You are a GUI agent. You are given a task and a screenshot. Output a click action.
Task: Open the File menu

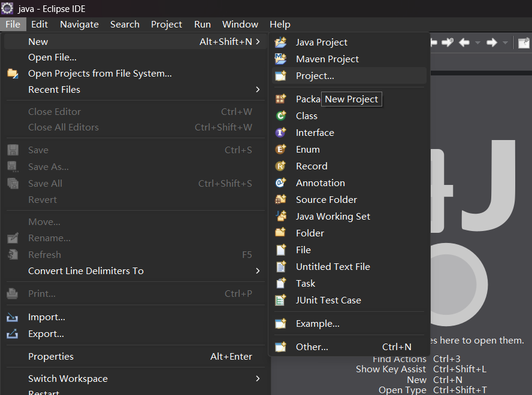13,25
